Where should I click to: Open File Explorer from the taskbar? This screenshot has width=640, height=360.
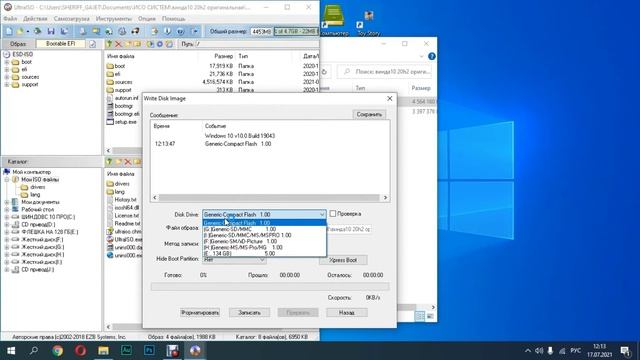103,351
